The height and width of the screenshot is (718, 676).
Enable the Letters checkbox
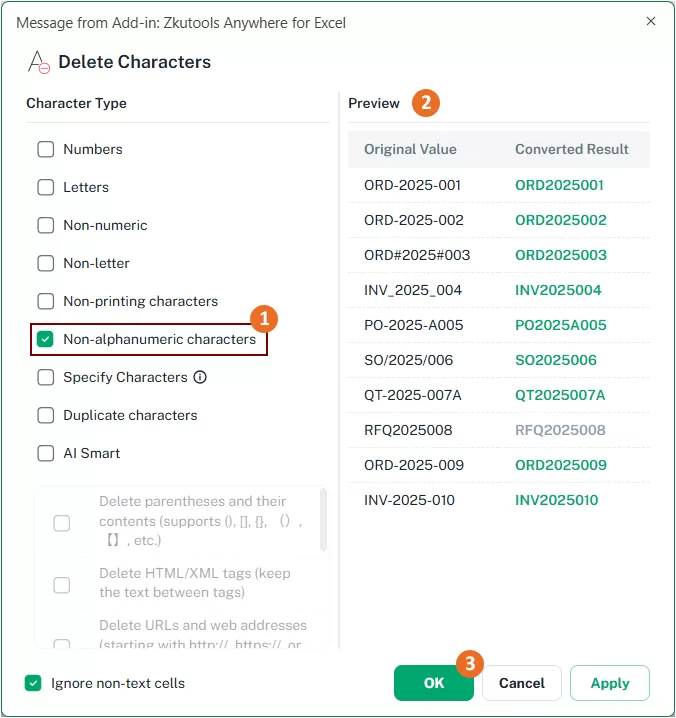coord(46,187)
